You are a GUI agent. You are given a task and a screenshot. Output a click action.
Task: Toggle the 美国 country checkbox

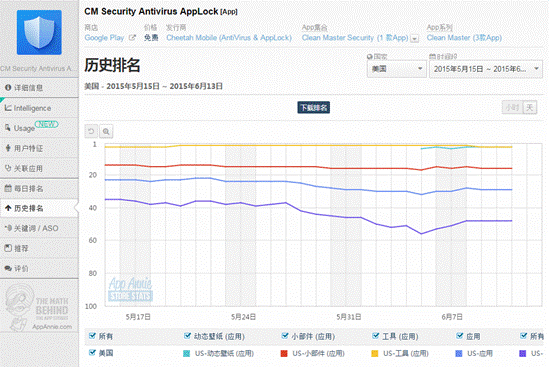(x=92, y=353)
